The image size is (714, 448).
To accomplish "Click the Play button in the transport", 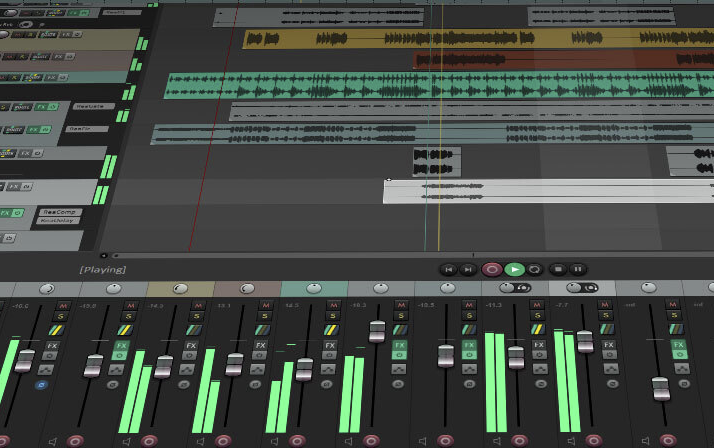I will pos(514,269).
